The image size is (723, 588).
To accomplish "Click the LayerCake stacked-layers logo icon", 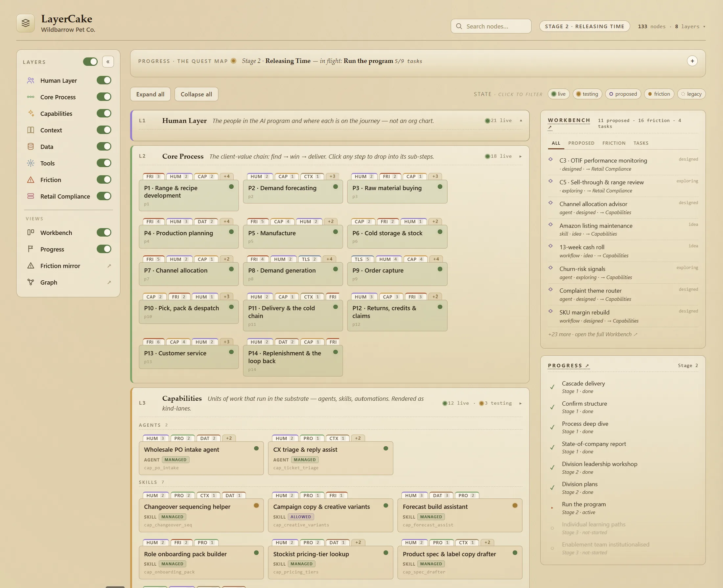I will point(25,23).
